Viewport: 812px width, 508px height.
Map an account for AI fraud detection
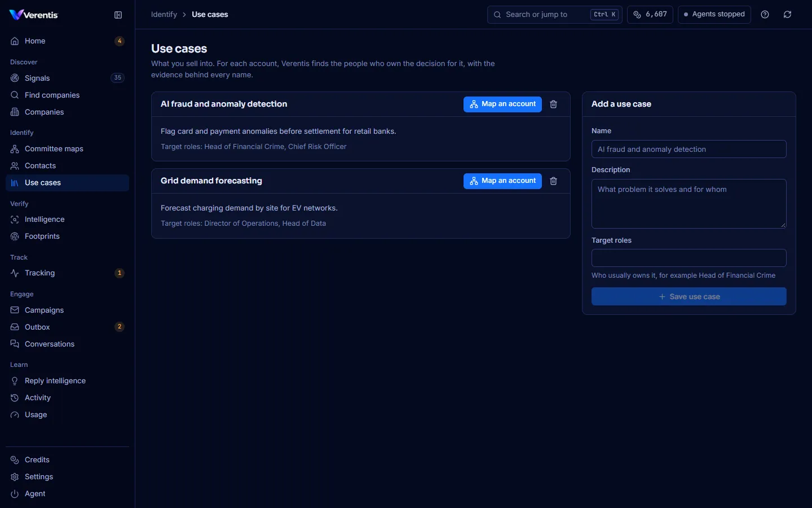(x=502, y=104)
